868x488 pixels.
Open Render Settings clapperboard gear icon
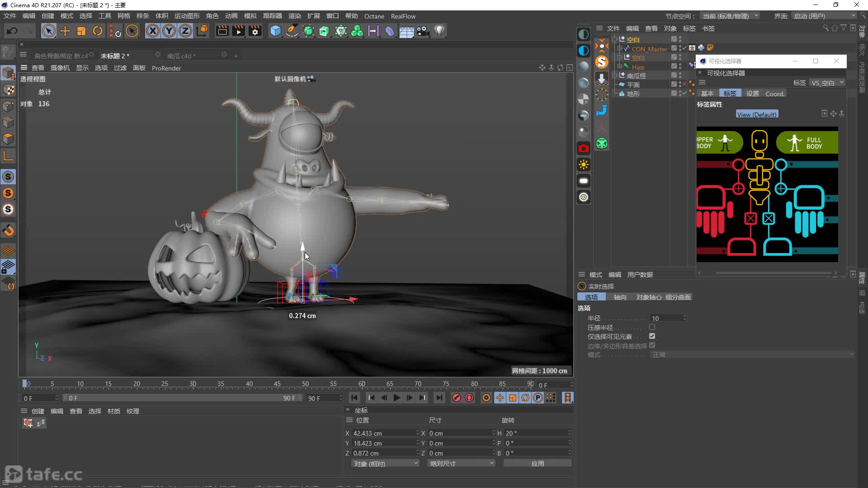tap(255, 31)
